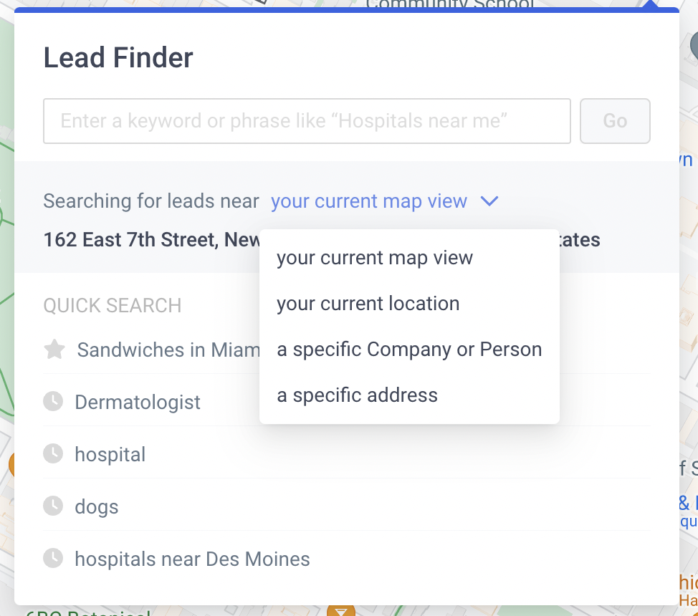This screenshot has height=616, width=698.
Task: Click the clock icon next to hospital
Action: 53,454
